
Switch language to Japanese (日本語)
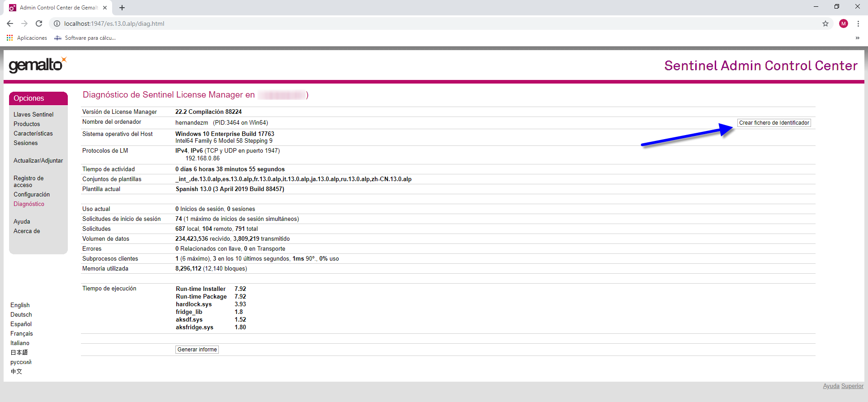pyautogui.click(x=19, y=352)
